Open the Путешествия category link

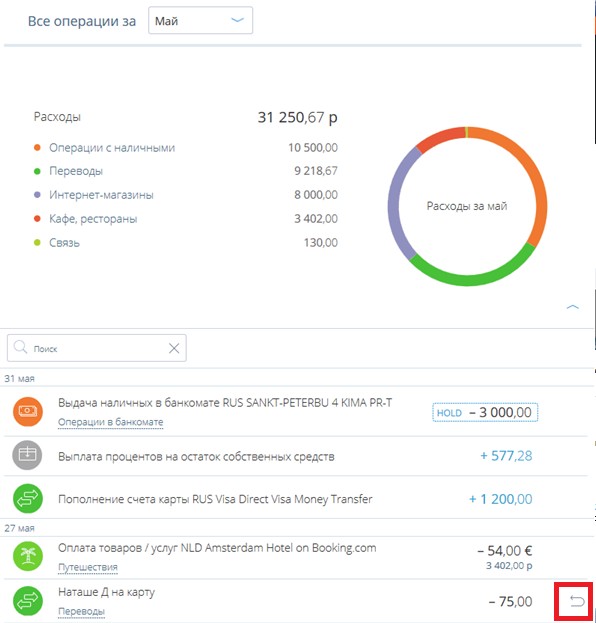coord(88,567)
